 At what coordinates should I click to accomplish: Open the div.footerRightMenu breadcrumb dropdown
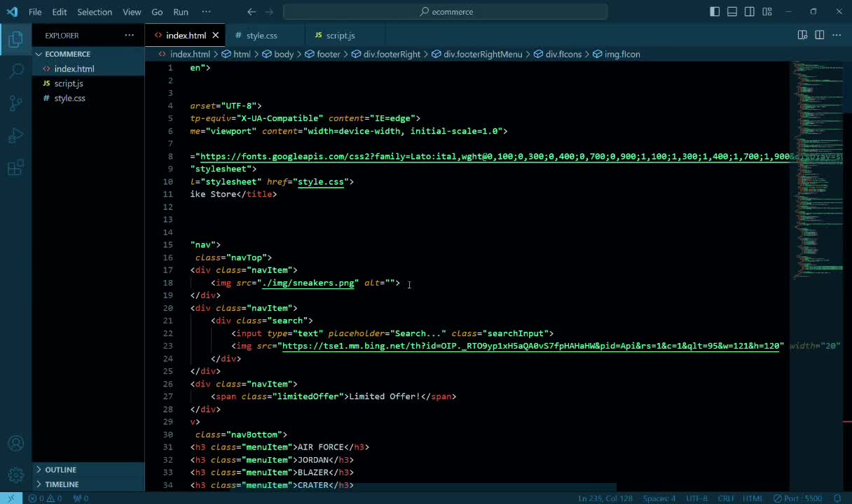477,54
